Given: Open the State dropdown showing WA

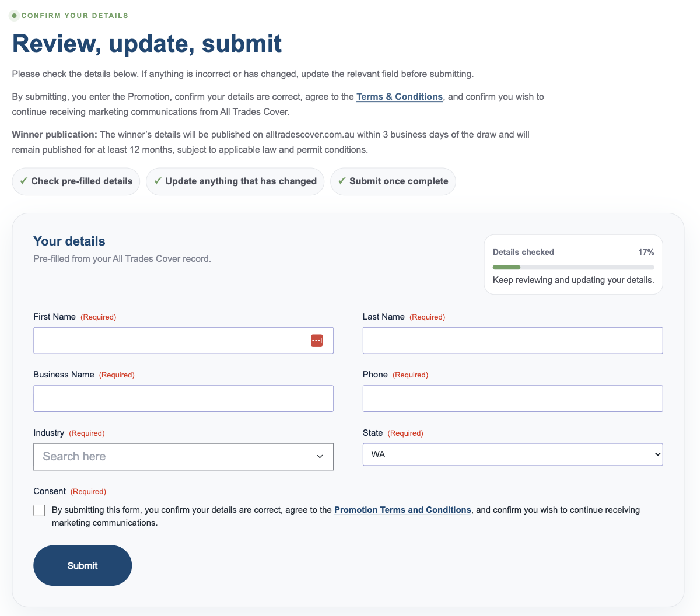Looking at the screenshot, I should pos(513,454).
